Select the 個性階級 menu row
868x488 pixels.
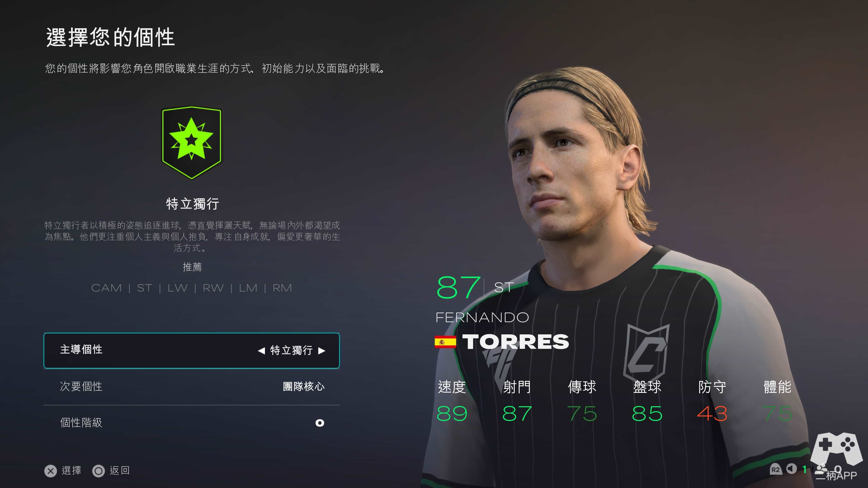tap(191, 423)
